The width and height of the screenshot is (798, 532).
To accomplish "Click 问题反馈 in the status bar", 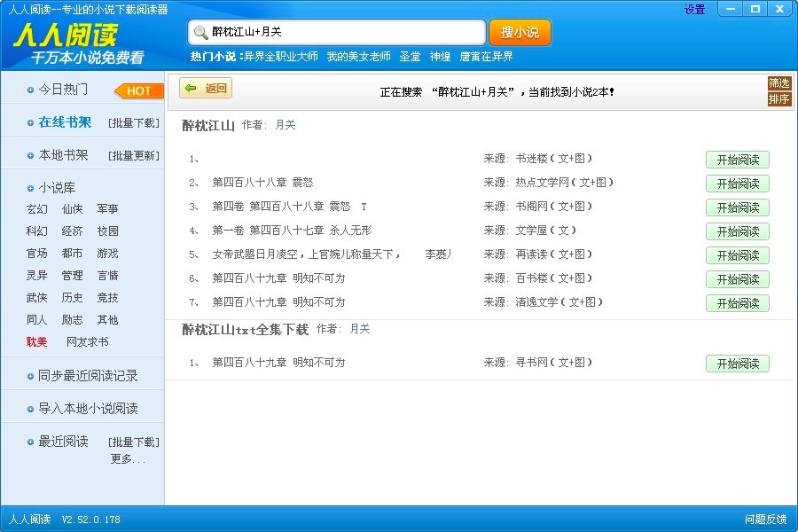I will point(765,520).
